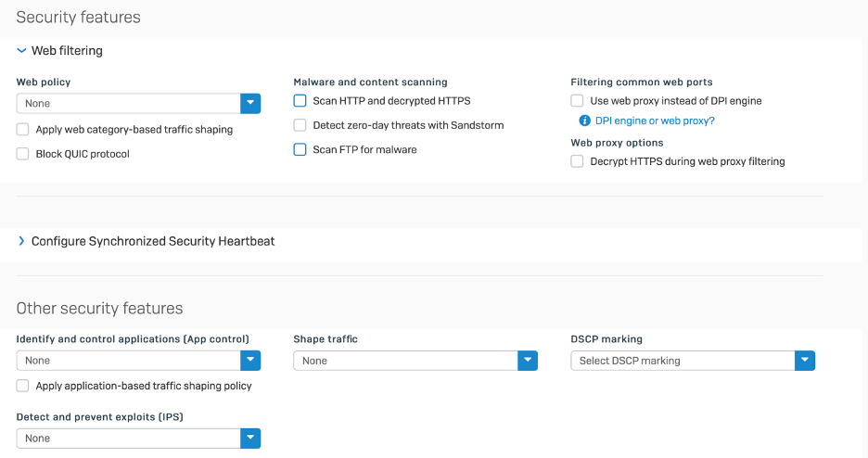Viewport: 868px width, 458px height.
Task: Collapse the Web filtering section
Action: pyautogui.click(x=21, y=51)
